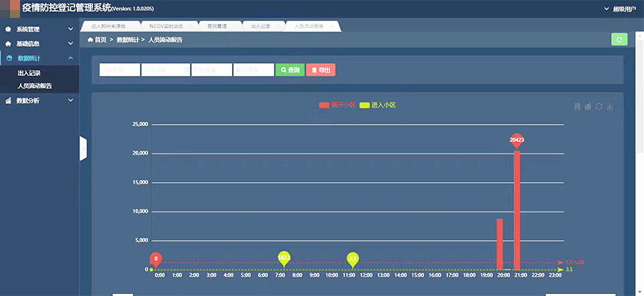Expand the 系统管理 menu chevron

(70, 29)
